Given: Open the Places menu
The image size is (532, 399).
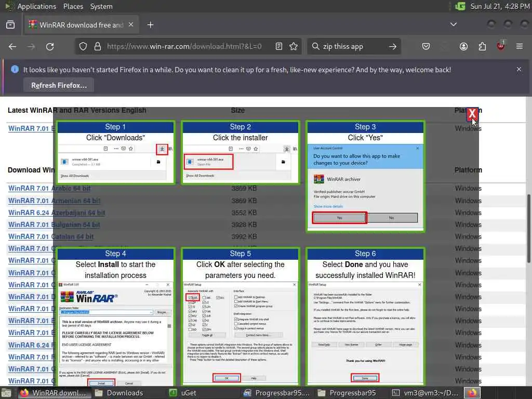Looking at the screenshot, I should pos(73,6).
